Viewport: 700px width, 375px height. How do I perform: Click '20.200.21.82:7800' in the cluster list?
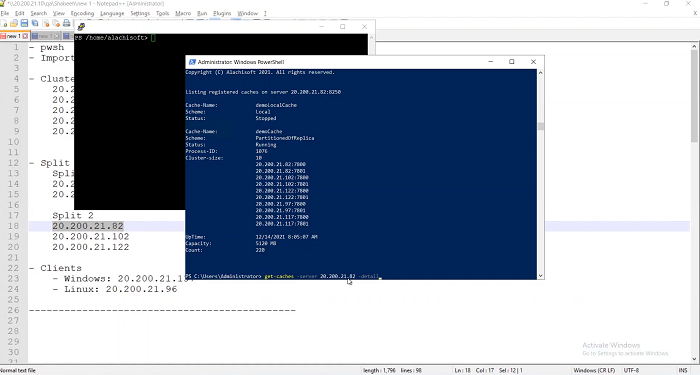pyautogui.click(x=280, y=164)
